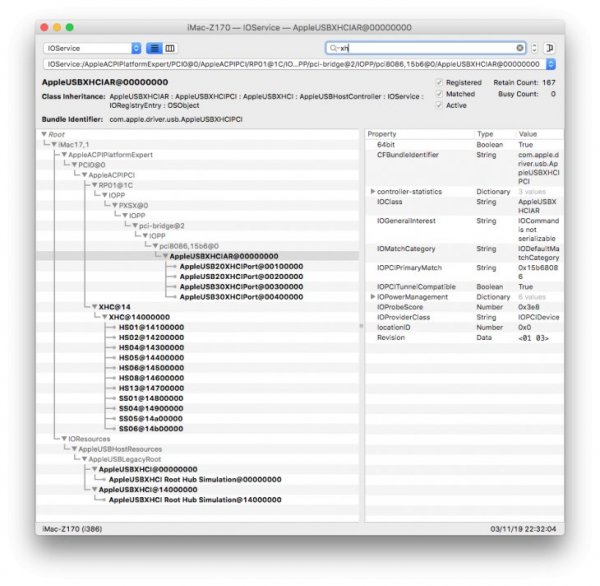This screenshot has height=586, width=600.
Task: Collapse the AppleUSBLegacyRoot node
Action: 85,459
